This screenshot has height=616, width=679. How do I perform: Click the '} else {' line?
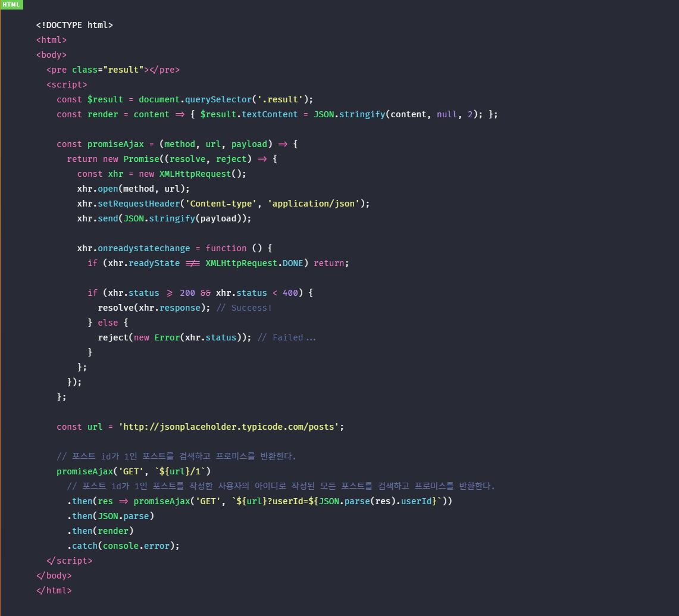click(108, 323)
